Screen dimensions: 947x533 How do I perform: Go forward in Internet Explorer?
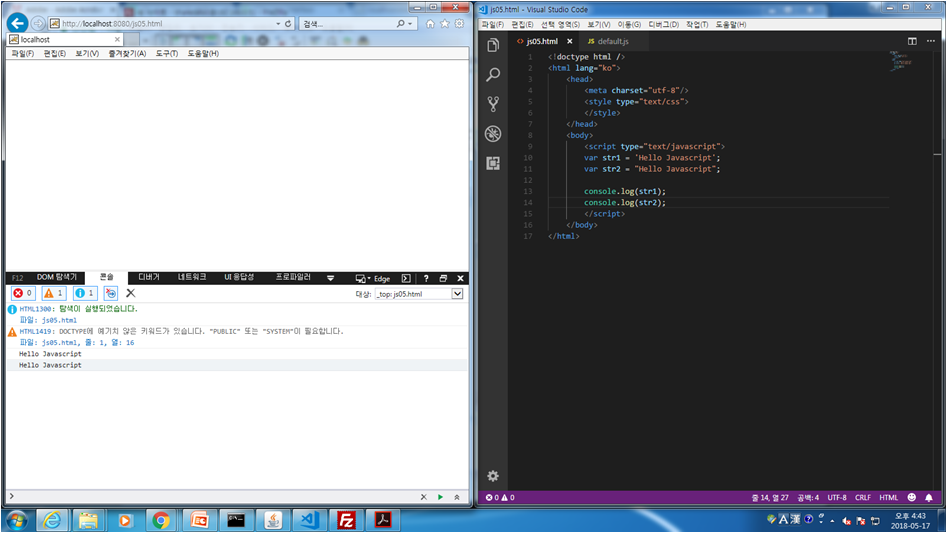tap(38, 24)
